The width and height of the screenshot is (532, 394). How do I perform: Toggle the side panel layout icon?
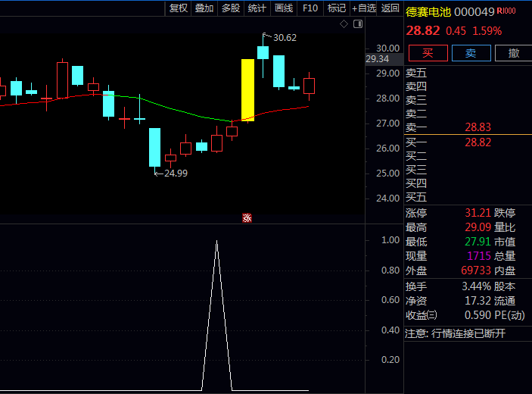tap(358, 24)
